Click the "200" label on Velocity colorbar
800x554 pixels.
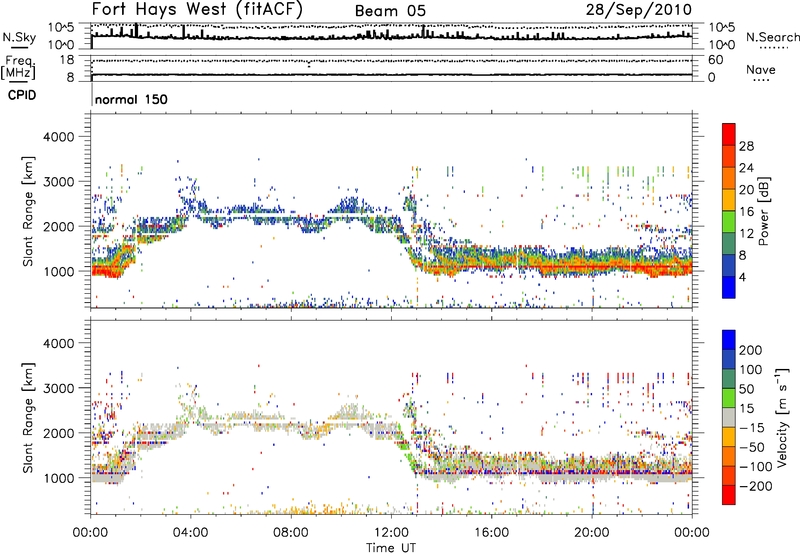click(x=751, y=350)
